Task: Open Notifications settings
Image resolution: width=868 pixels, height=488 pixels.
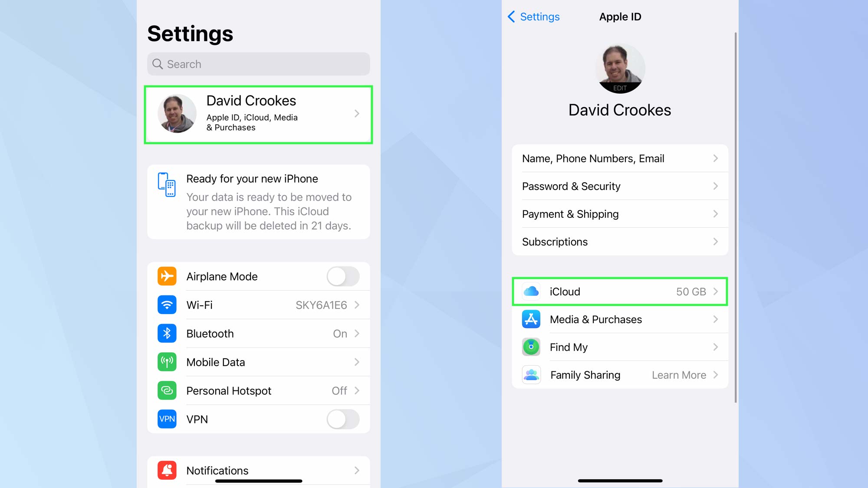Action: coord(259,470)
